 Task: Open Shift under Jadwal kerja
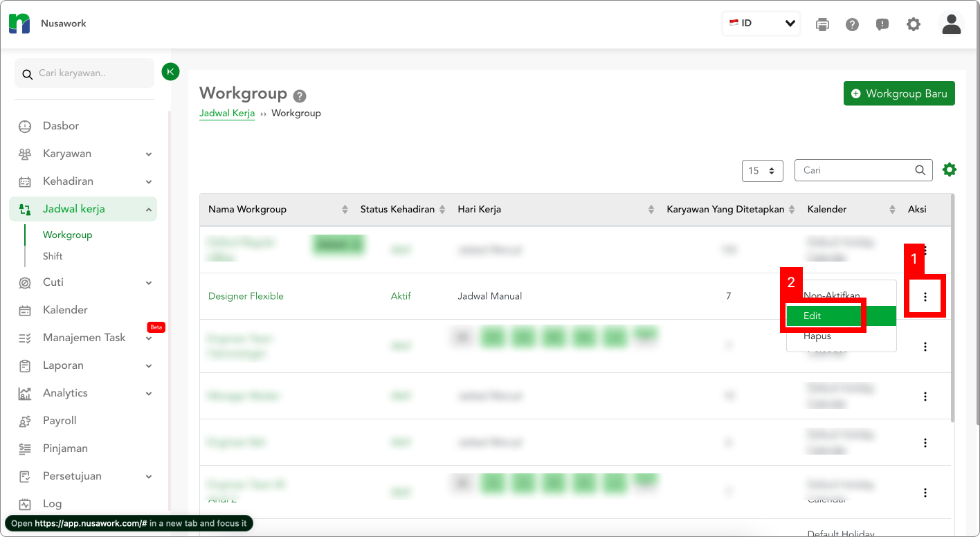pyautogui.click(x=53, y=256)
